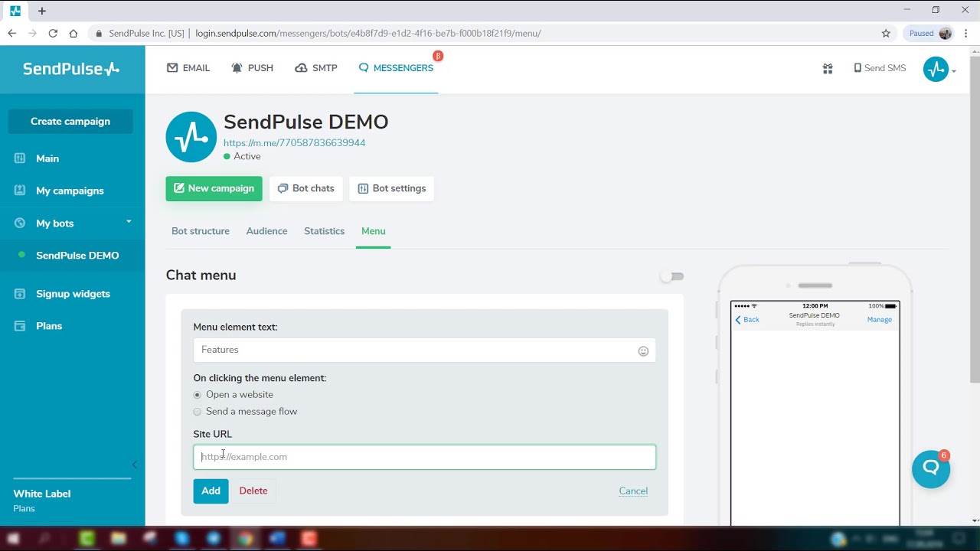This screenshot has height=551, width=980.
Task: Click the browser home icon
Action: point(73,33)
